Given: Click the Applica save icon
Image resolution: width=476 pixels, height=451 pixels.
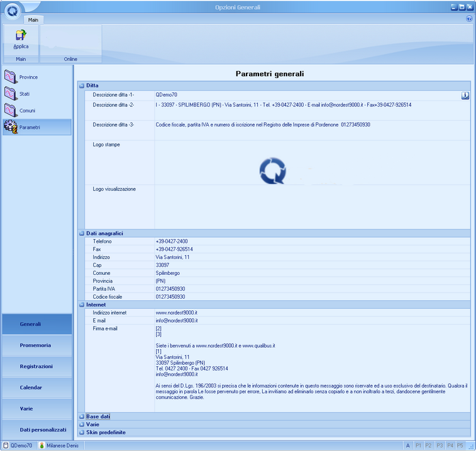Looking at the screenshot, I should click(21, 35).
